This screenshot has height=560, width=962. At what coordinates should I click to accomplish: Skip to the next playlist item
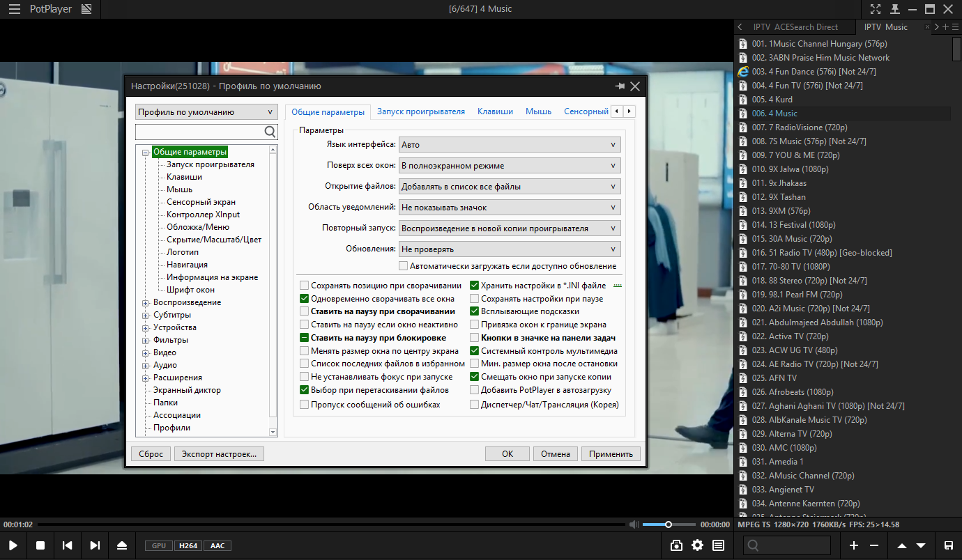click(95, 545)
